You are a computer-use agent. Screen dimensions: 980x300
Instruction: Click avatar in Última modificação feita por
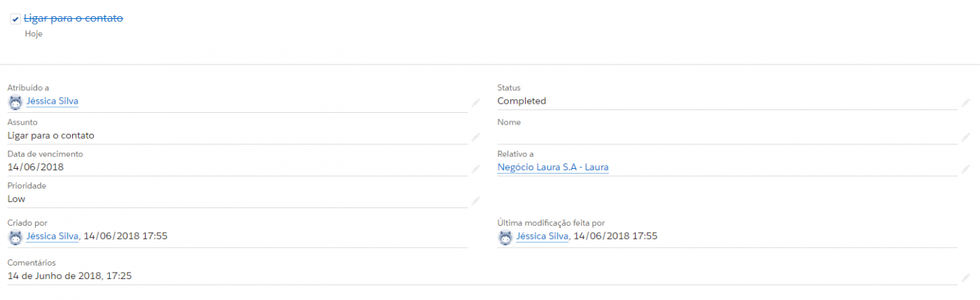pyautogui.click(x=505, y=237)
